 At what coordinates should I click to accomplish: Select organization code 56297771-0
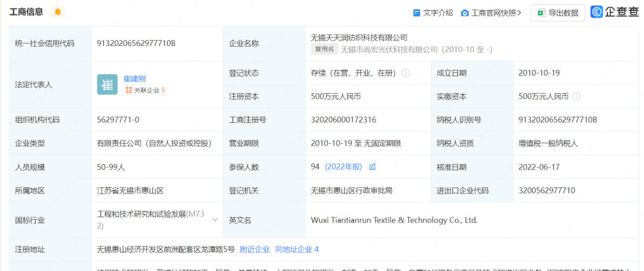[x=118, y=120]
